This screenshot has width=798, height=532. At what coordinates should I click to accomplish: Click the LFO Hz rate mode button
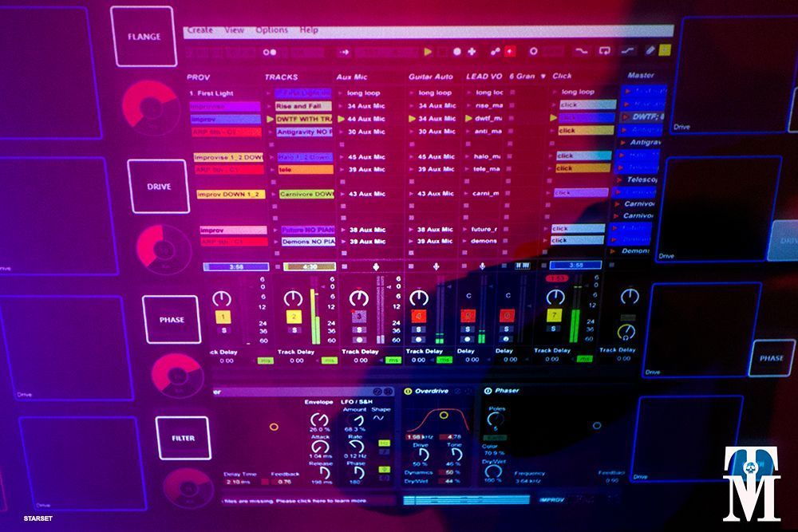tap(384, 443)
